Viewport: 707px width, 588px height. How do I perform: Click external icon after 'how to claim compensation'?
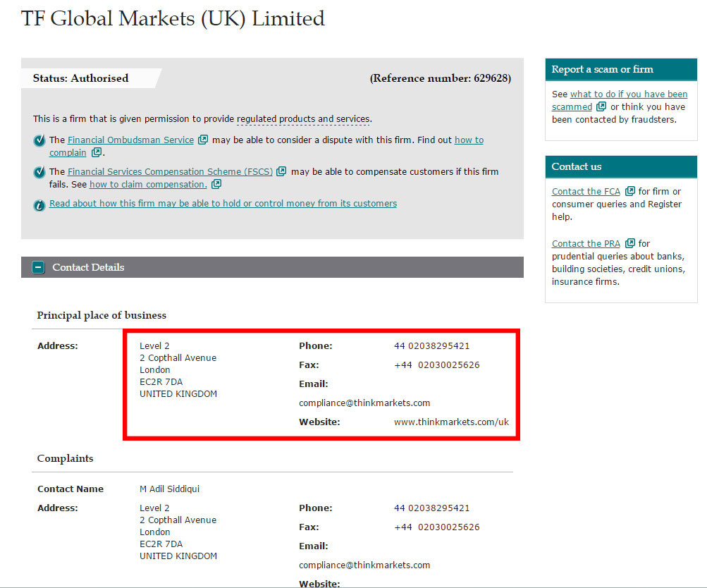click(x=216, y=185)
